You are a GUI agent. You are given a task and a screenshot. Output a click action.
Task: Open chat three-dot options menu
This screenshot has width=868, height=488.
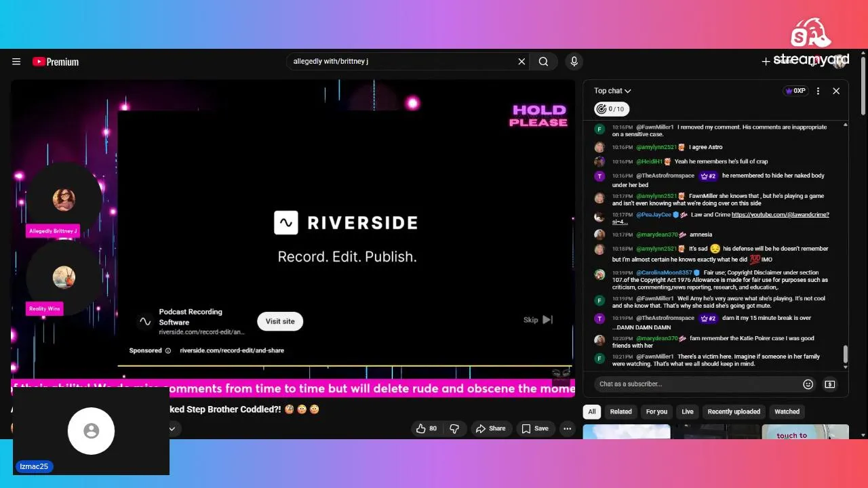click(818, 91)
